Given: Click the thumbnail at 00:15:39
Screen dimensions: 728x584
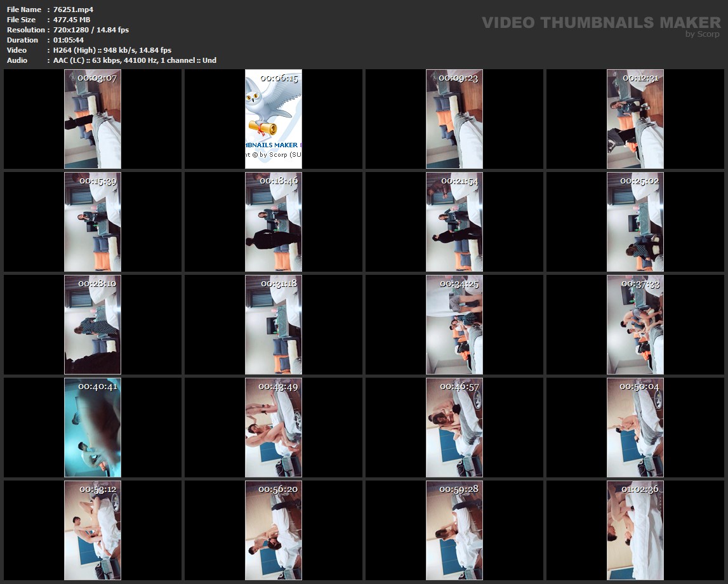Looking at the screenshot, I should [93, 222].
